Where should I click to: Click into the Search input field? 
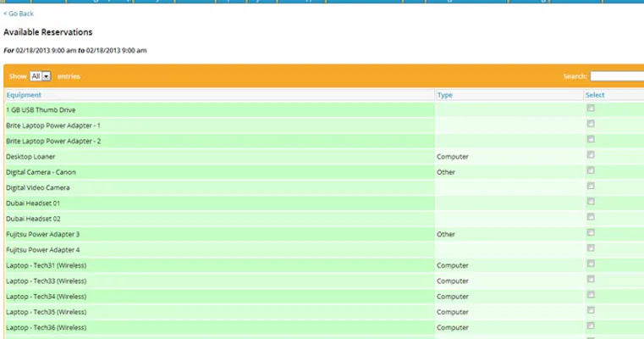pyautogui.click(x=617, y=76)
